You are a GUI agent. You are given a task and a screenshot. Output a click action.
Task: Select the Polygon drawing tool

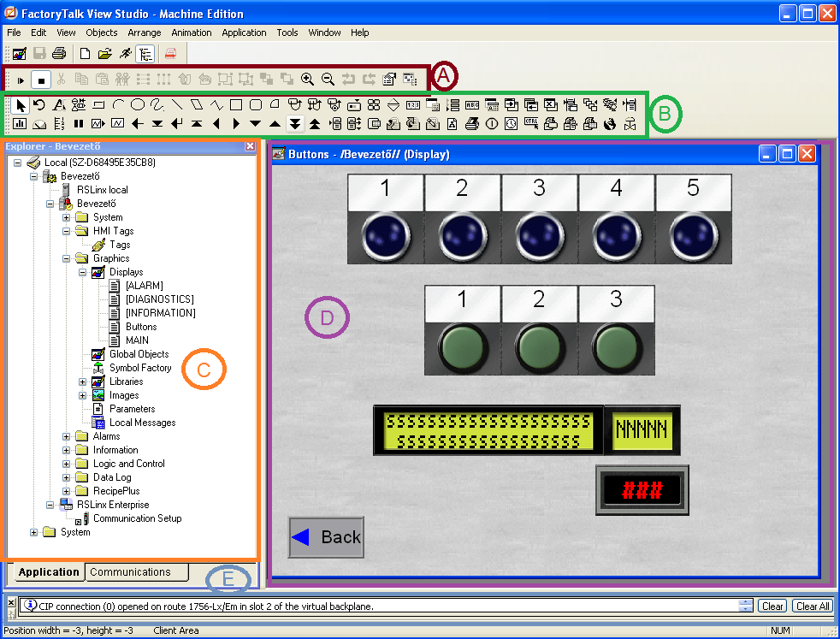tap(197, 104)
